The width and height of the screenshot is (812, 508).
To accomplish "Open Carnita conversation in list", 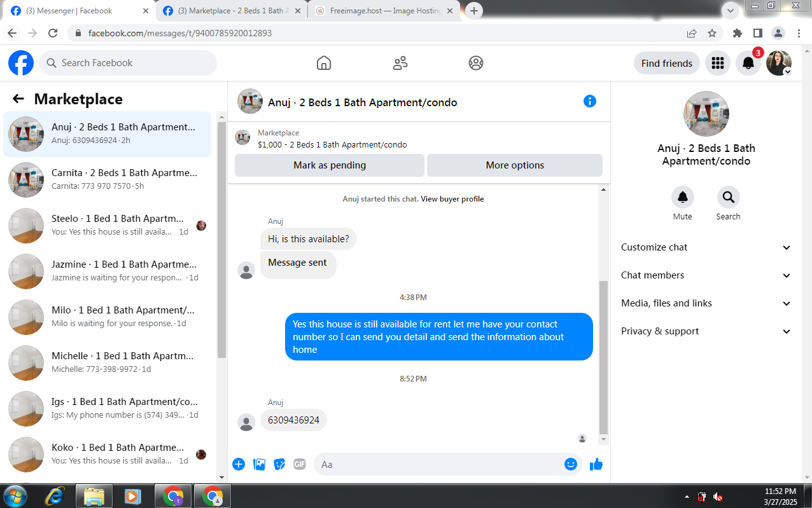I will pyautogui.click(x=108, y=179).
